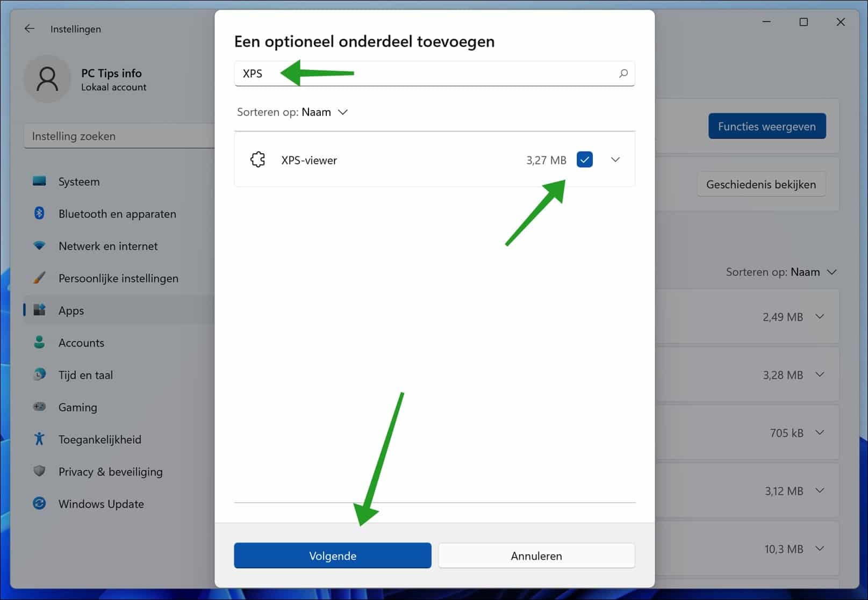The height and width of the screenshot is (600, 868).
Task: Click Functies weergeven
Action: point(767,126)
